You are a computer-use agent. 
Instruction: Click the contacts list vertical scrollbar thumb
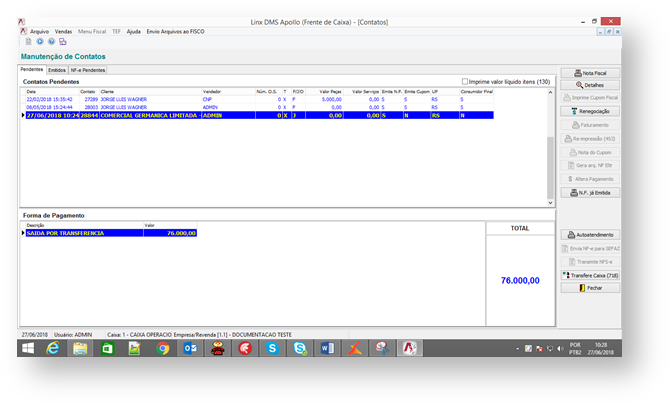pos(550,167)
